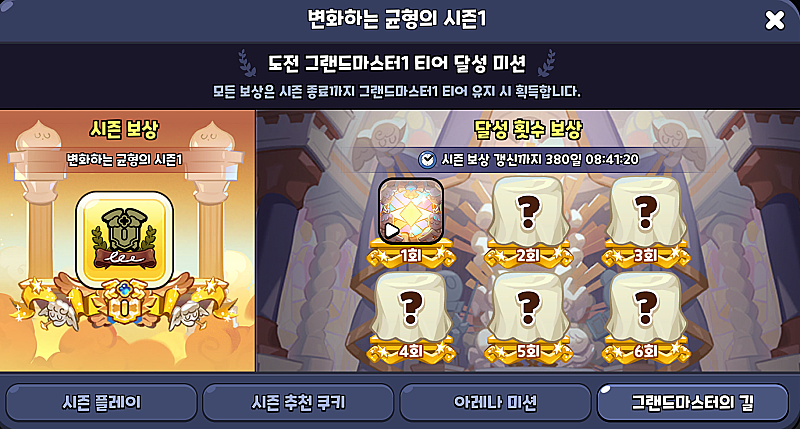Click the clock icon beside season timer
Screen dimensions: 800x429
(x=427, y=160)
